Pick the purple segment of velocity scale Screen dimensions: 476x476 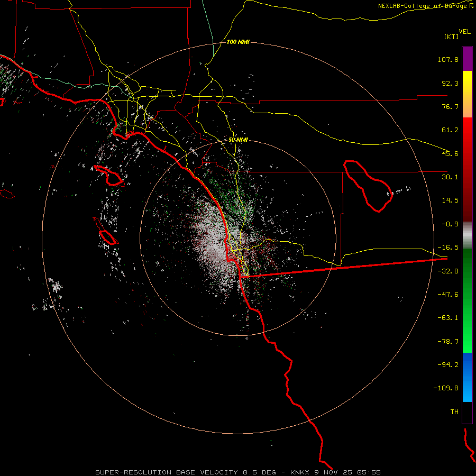pos(467,59)
